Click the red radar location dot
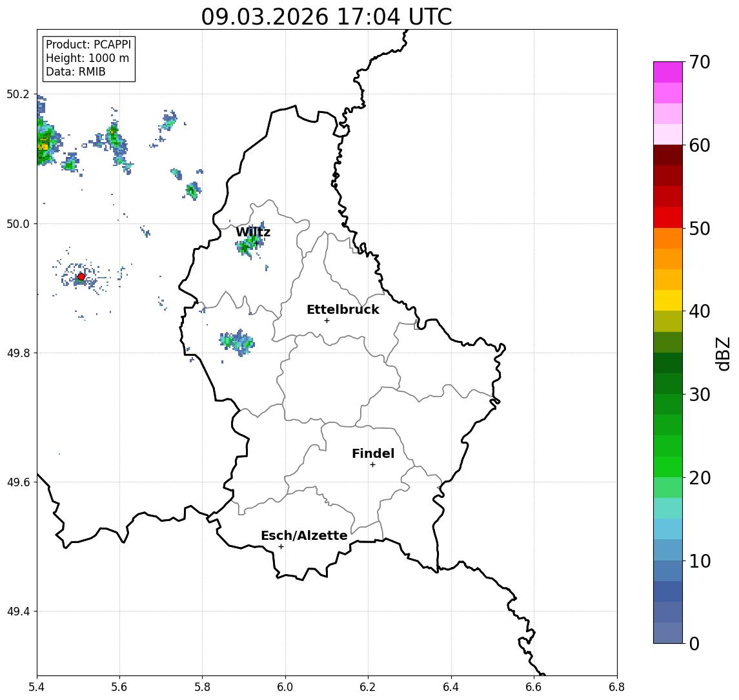 (x=81, y=277)
